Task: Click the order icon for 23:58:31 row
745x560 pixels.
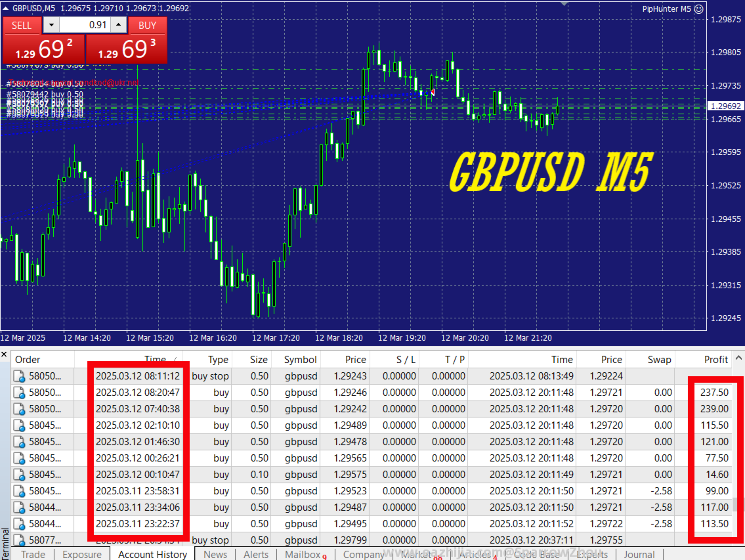Action: point(19,492)
